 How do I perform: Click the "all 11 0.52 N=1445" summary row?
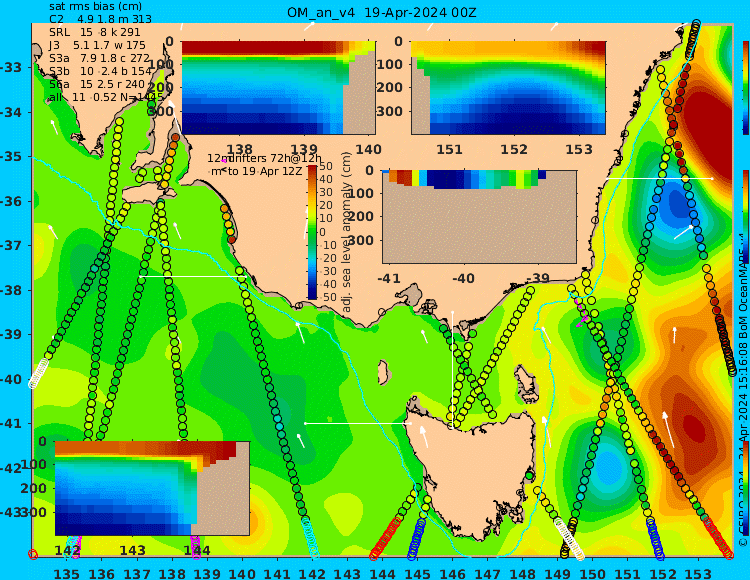click(x=106, y=97)
